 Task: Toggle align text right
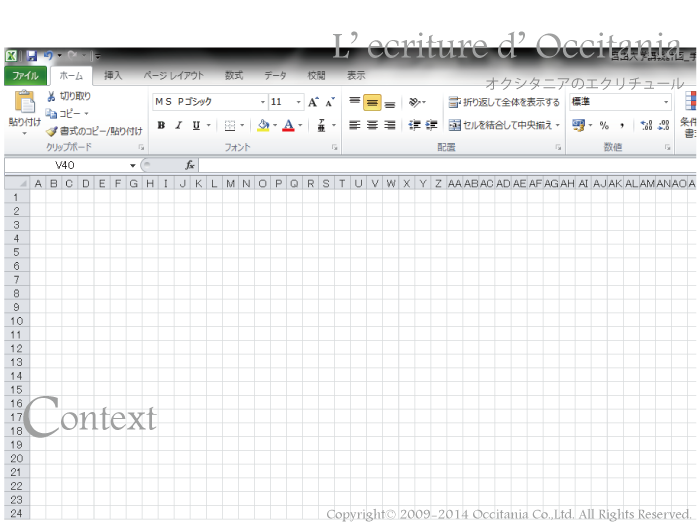390,125
